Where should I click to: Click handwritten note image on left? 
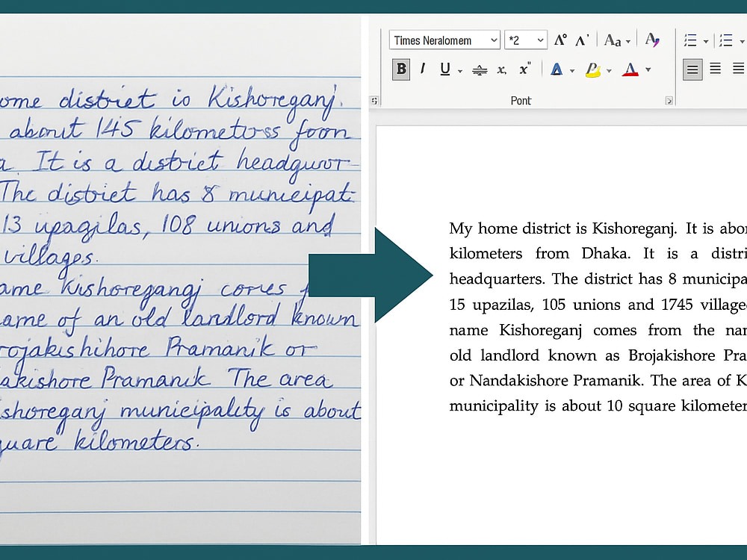[180, 281]
